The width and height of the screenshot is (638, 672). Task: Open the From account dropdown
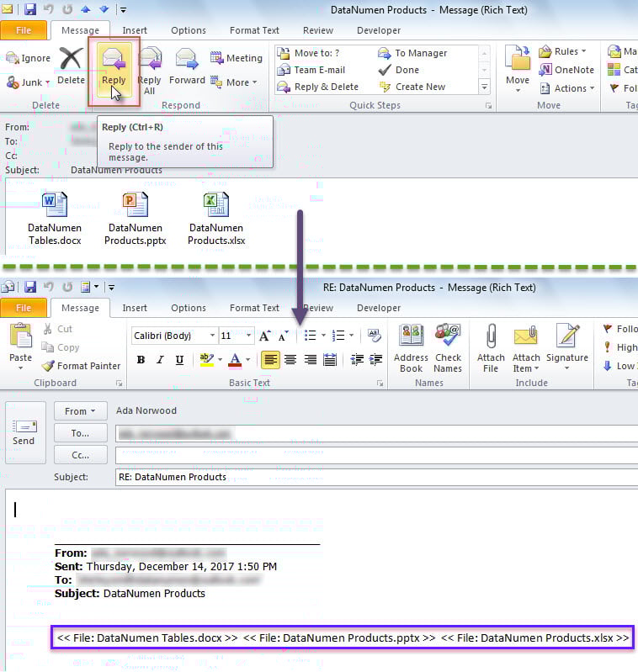coord(80,411)
